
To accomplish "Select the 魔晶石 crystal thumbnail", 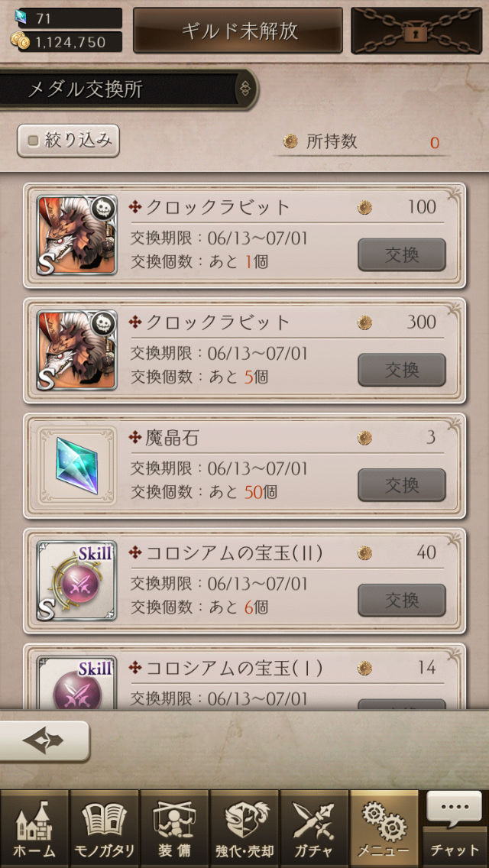I will (x=77, y=465).
